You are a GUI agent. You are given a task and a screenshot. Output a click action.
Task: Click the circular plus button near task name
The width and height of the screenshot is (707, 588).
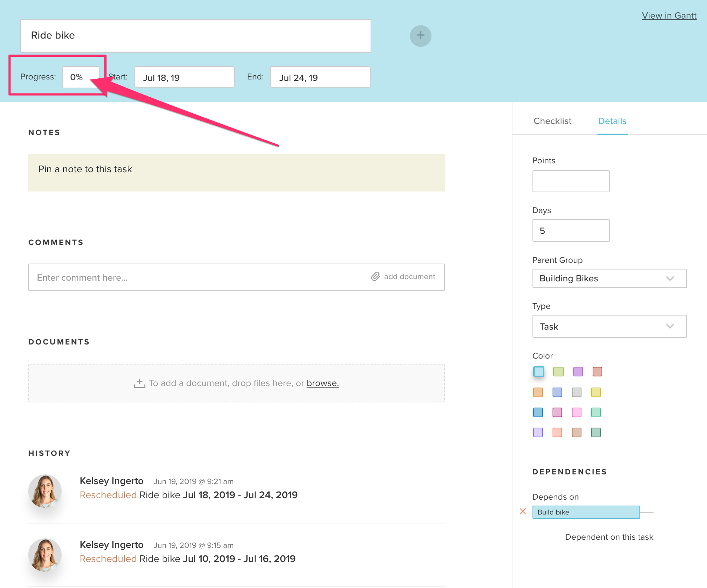pyautogui.click(x=420, y=36)
